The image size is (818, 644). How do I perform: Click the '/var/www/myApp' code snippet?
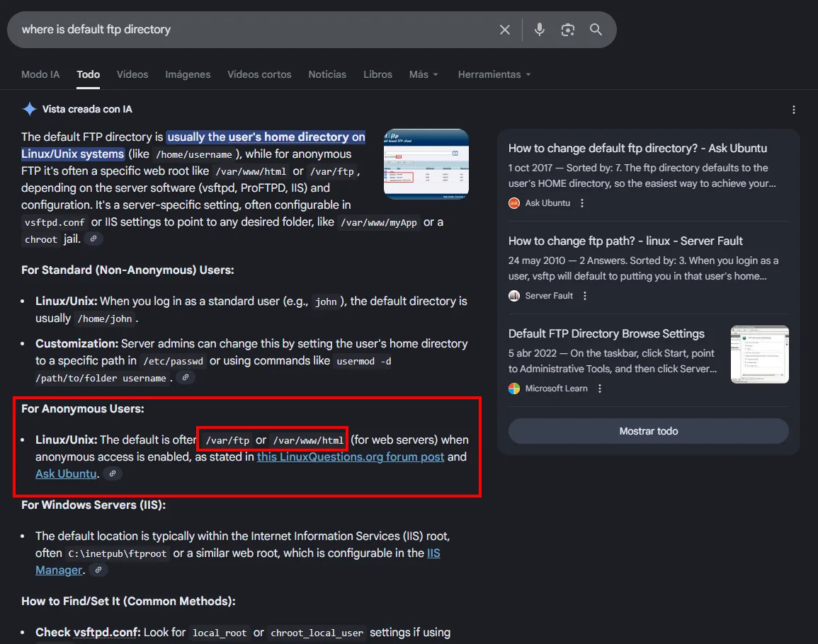[379, 223]
